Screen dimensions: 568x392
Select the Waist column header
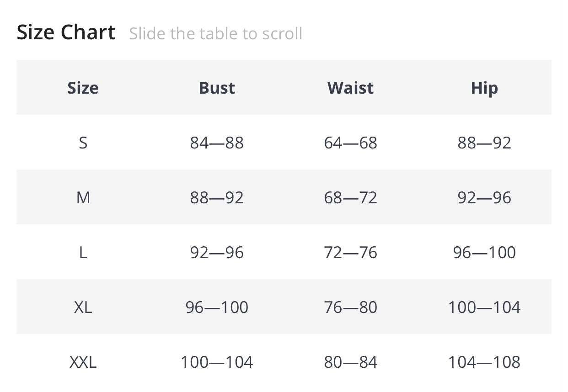pyautogui.click(x=350, y=88)
